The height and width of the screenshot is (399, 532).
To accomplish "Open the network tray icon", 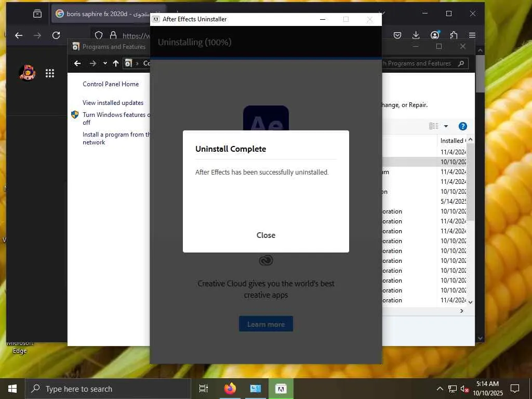I will 453,389.
